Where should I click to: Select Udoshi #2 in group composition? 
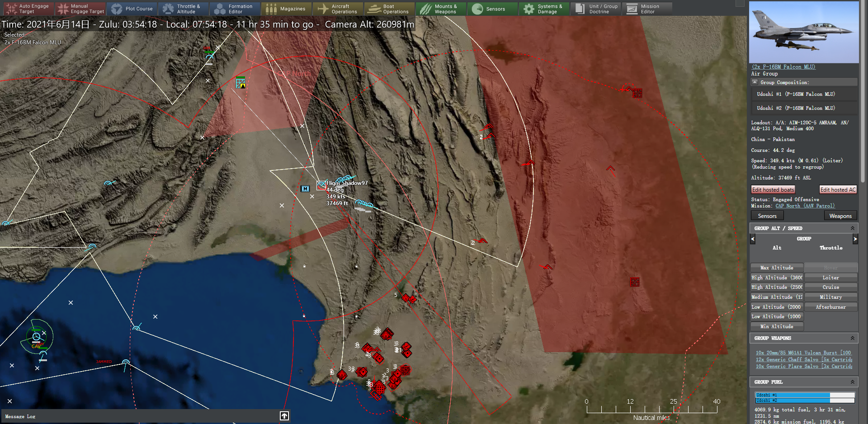pos(804,108)
